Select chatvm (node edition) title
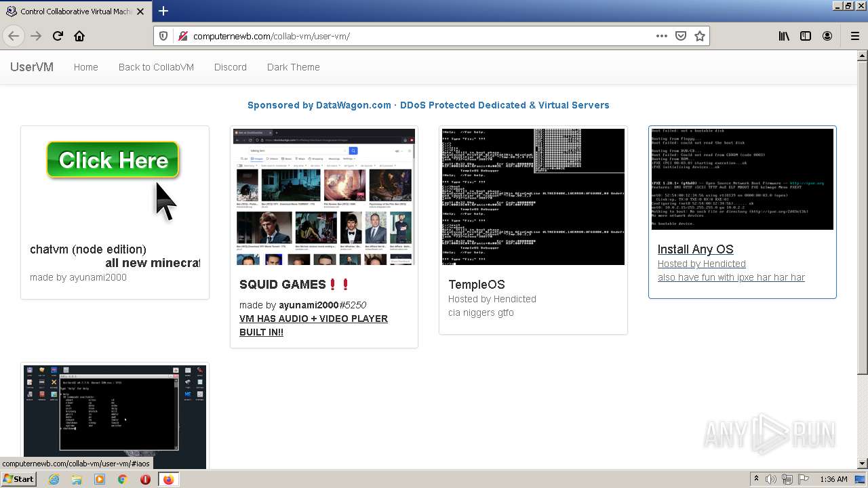This screenshot has width=868, height=488. tap(88, 249)
